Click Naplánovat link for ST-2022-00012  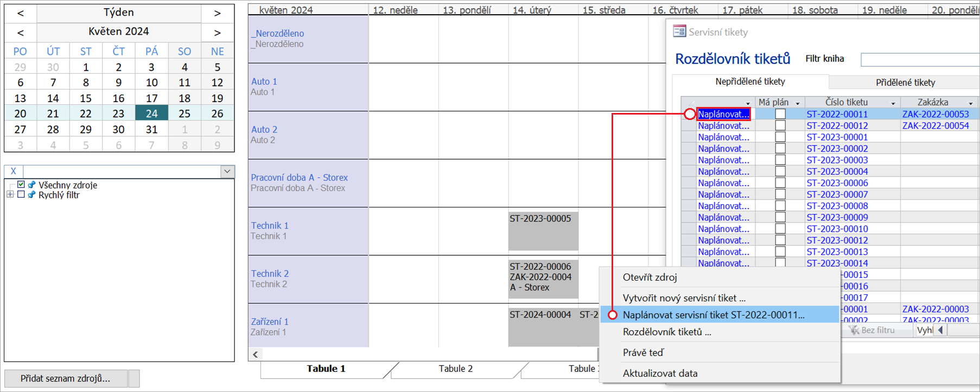pos(723,125)
